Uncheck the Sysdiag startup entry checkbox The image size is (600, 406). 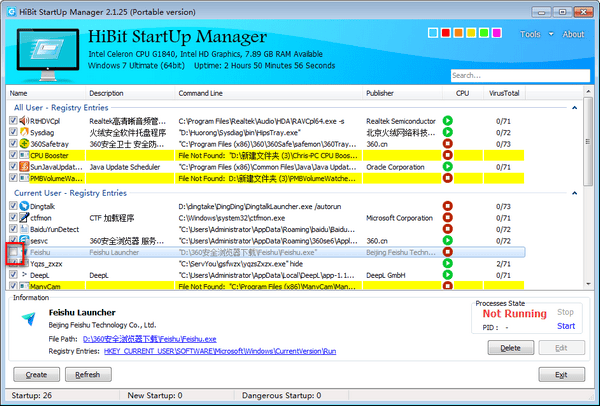point(13,132)
